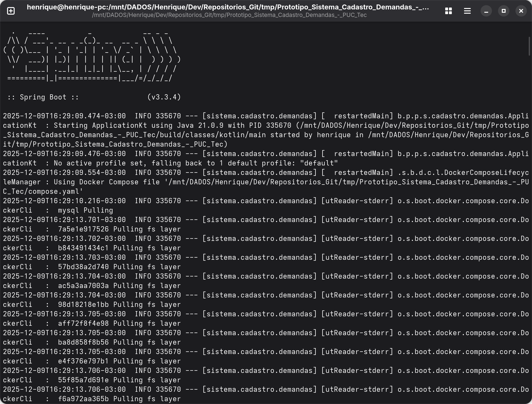Click the vertical scrollbar thumb
This screenshot has width=532, height=404.
529,46
